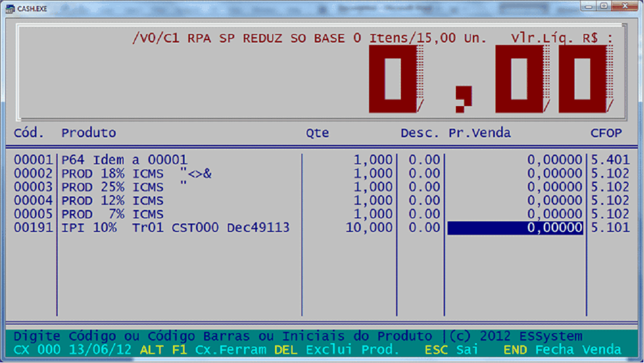Image resolution: width=644 pixels, height=363 pixels.
Task: Close the CASH.EXE window
Action: pos(625,6)
